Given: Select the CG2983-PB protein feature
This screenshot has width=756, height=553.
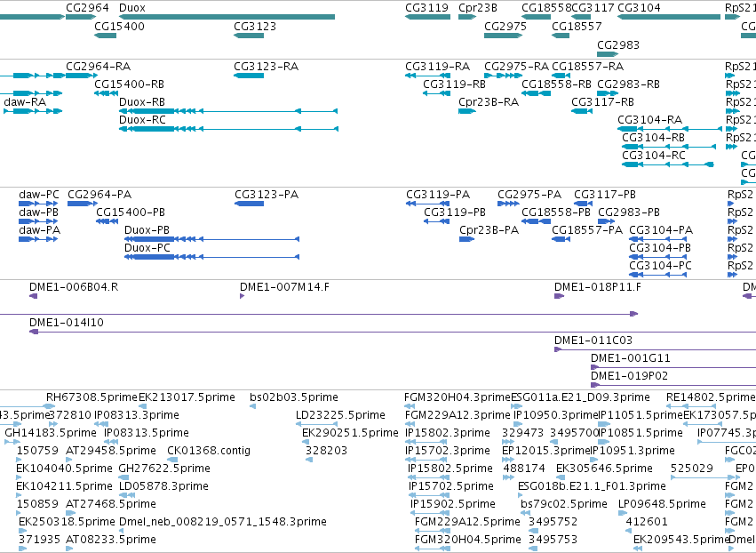Looking at the screenshot, I should [x=607, y=221].
